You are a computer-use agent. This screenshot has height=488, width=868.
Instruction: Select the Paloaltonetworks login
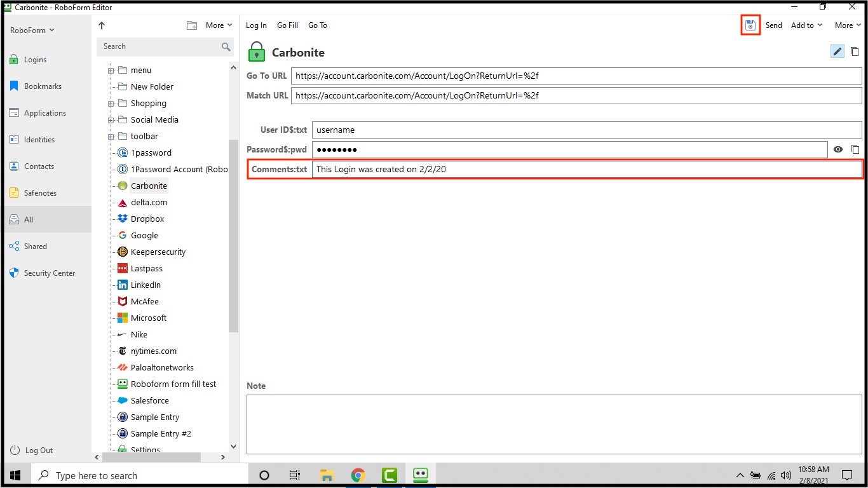click(x=162, y=368)
